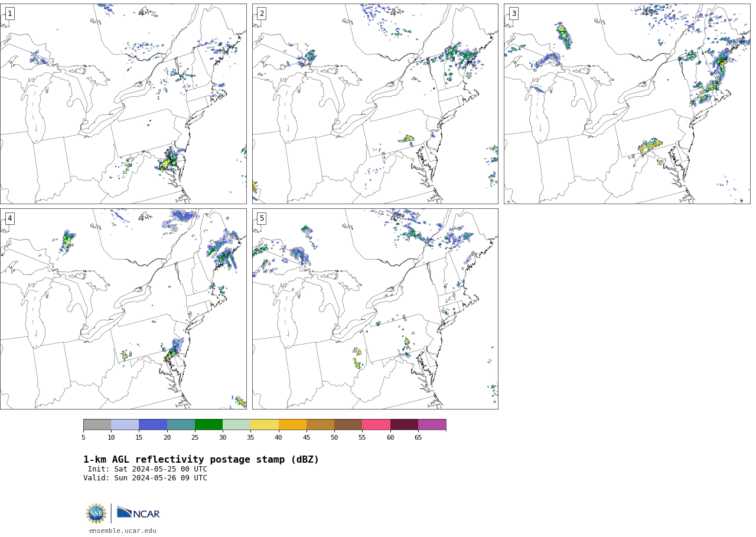The width and height of the screenshot is (756, 537).
Task: Click the Valid: Sun 2024-05-26 09 UTC text
Action: tap(145, 478)
